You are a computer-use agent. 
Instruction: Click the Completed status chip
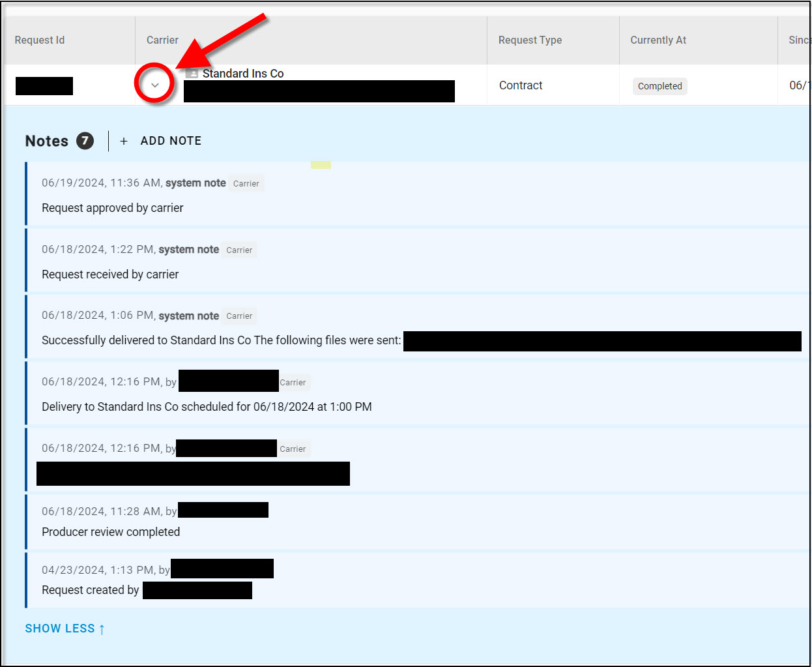pyautogui.click(x=660, y=86)
